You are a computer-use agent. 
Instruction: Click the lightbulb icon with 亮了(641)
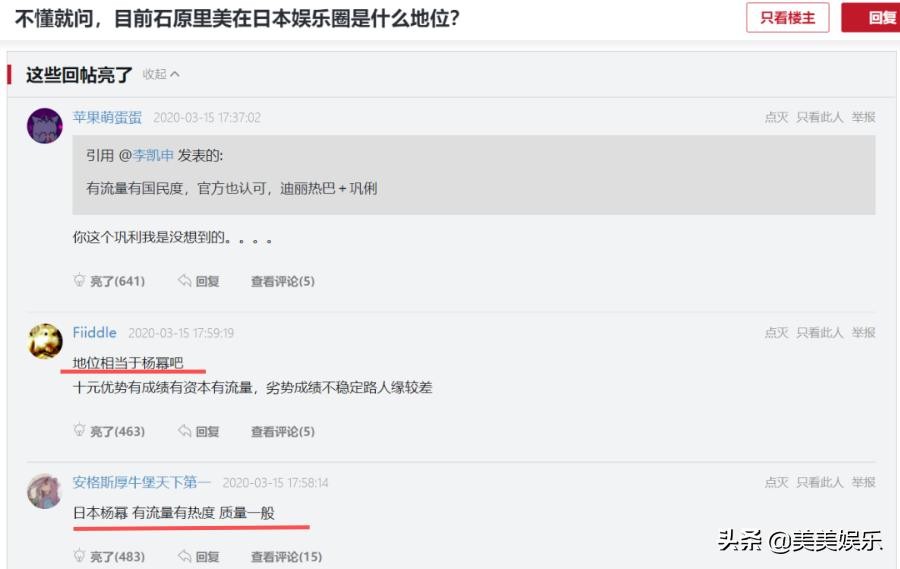79,281
